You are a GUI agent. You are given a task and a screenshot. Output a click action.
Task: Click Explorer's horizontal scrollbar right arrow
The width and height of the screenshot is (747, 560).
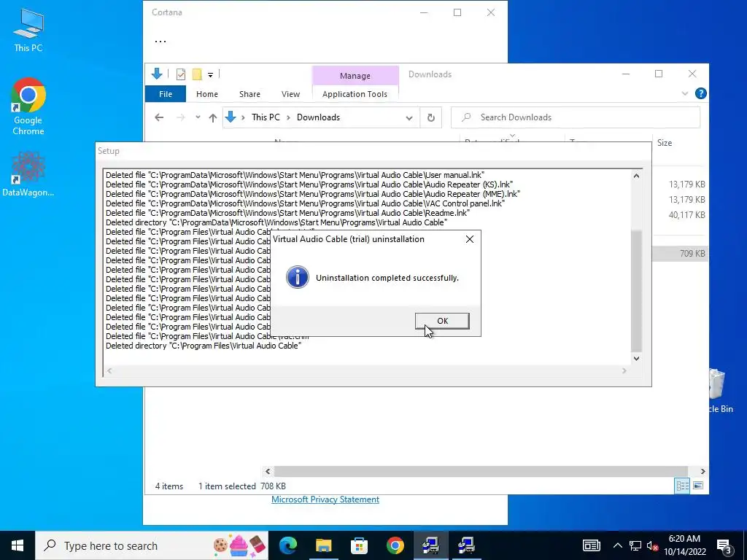click(703, 472)
